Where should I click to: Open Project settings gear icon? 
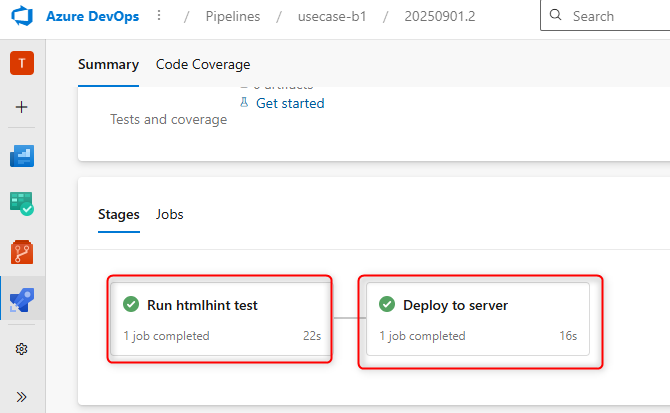[x=22, y=349]
